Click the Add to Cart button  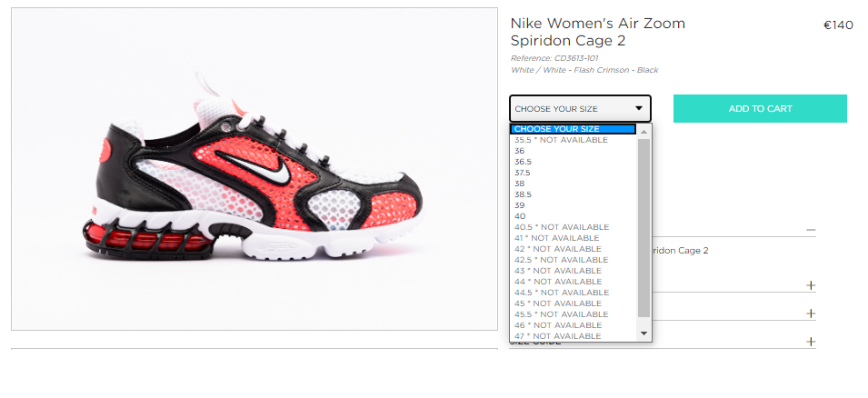click(x=760, y=108)
